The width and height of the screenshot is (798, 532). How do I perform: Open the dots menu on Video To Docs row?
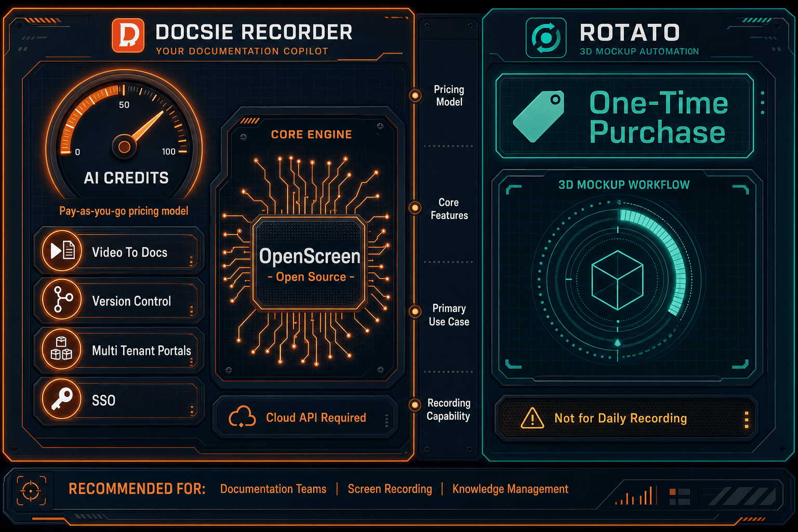(x=191, y=261)
